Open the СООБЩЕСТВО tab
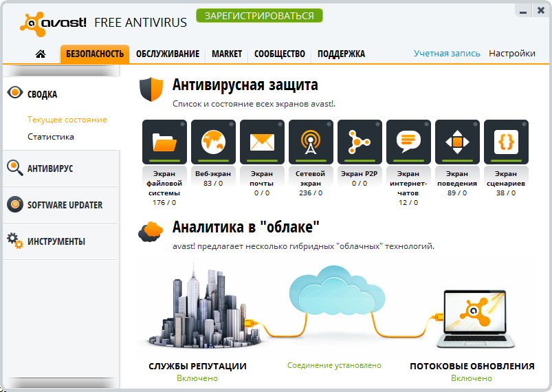Image resolution: width=552 pixels, height=392 pixels. (x=280, y=54)
